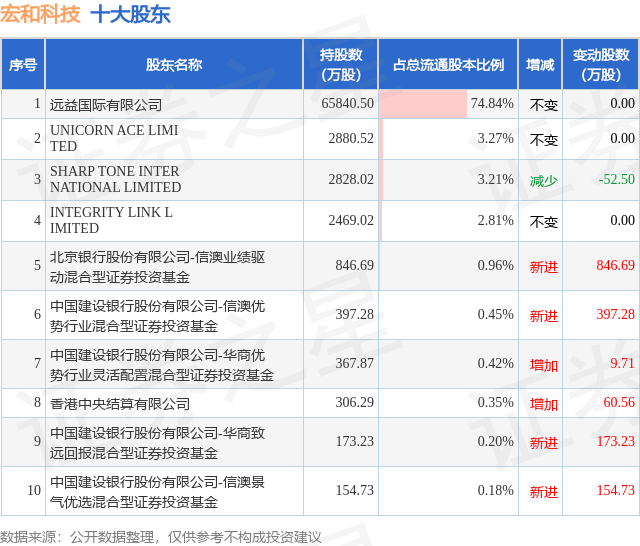The image size is (640, 546).
Task: Click the -52.50 change value
Action: coord(616,179)
